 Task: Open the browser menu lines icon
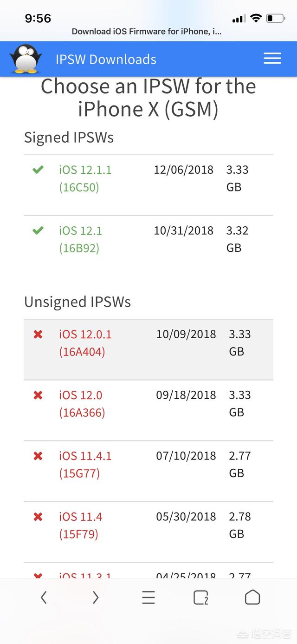(x=148, y=597)
